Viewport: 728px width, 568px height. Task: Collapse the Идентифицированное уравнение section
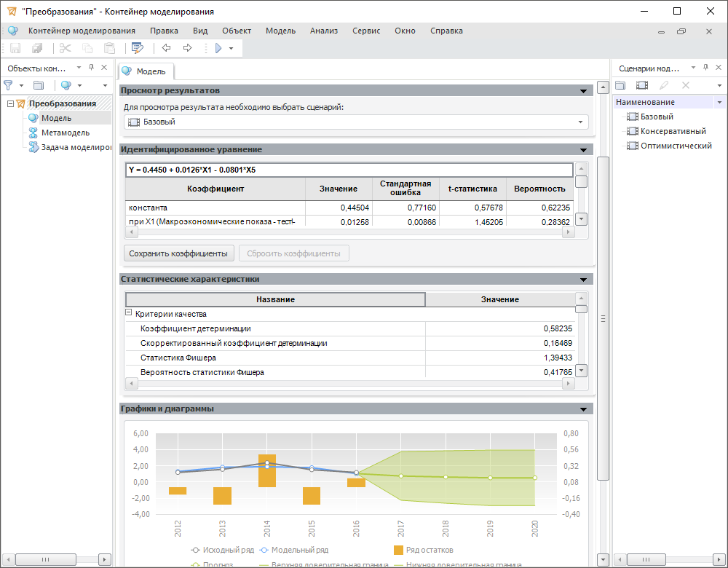583,150
